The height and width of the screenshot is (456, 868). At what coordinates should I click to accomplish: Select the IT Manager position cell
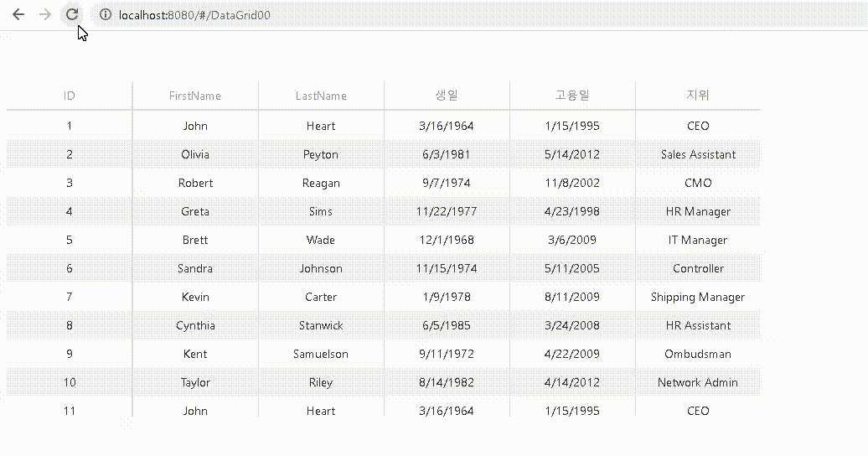pos(698,240)
